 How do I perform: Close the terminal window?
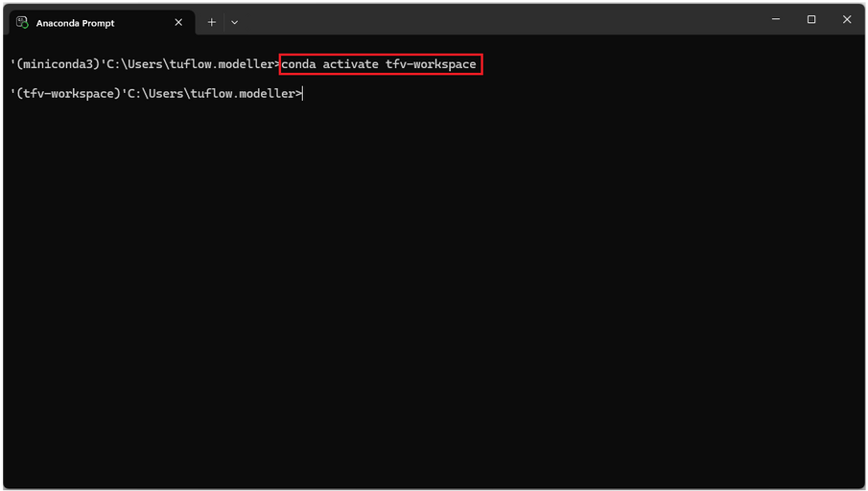coord(847,19)
